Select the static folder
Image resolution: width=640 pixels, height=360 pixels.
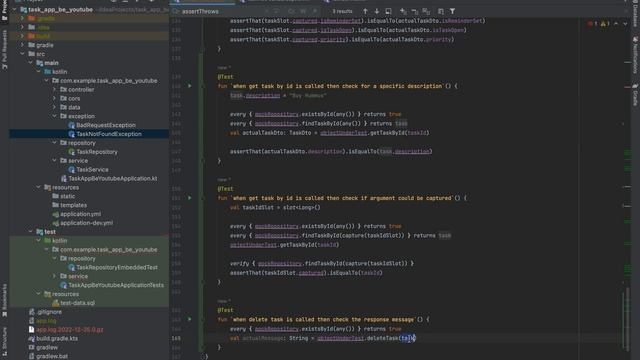64,196
